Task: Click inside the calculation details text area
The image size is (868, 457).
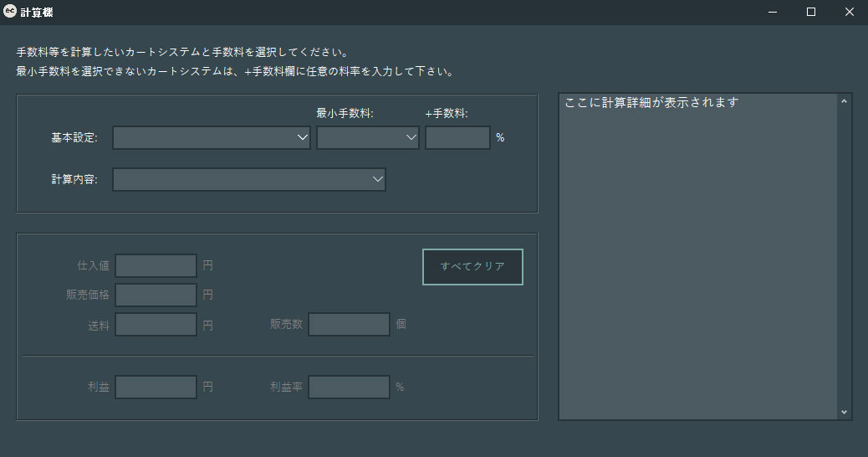Action: (x=698, y=251)
